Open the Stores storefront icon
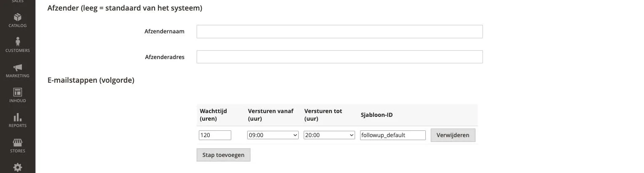Image resolution: width=644 pixels, height=173 pixels. [x=18, y=143]
